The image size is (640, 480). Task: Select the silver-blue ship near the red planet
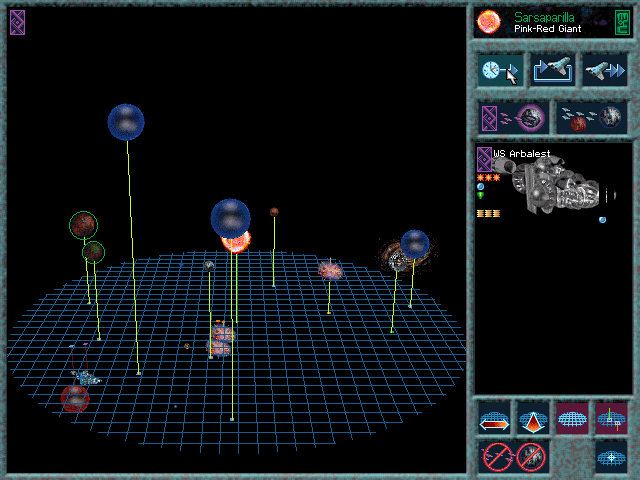click(x=86, y=378)
